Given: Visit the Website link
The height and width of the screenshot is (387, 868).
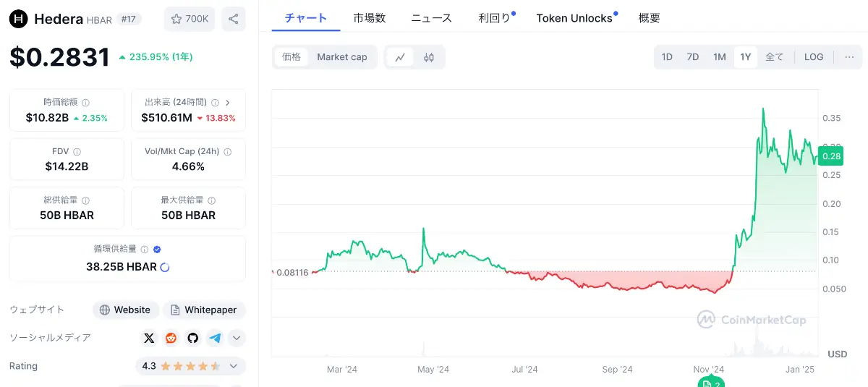Looking at the screenshot, I should click(126, 310).
